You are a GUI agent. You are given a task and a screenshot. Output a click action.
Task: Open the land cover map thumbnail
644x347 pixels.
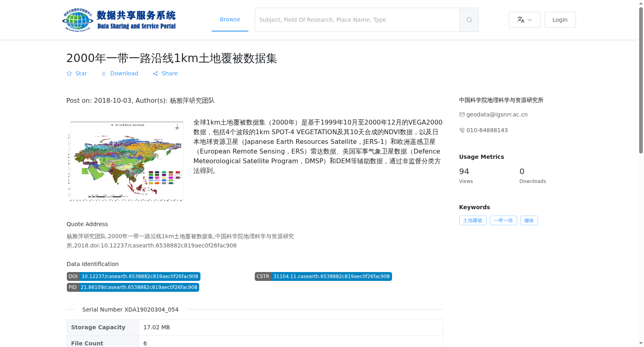125,161
